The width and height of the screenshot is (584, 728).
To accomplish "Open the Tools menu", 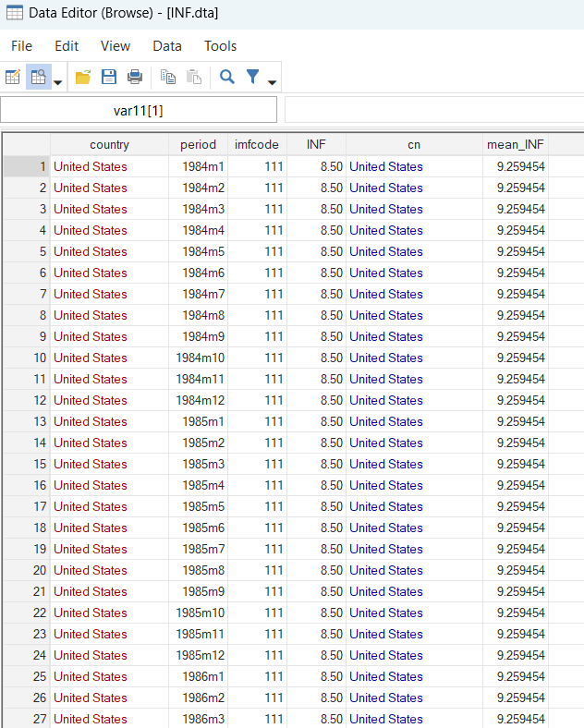I will point(221,46).
